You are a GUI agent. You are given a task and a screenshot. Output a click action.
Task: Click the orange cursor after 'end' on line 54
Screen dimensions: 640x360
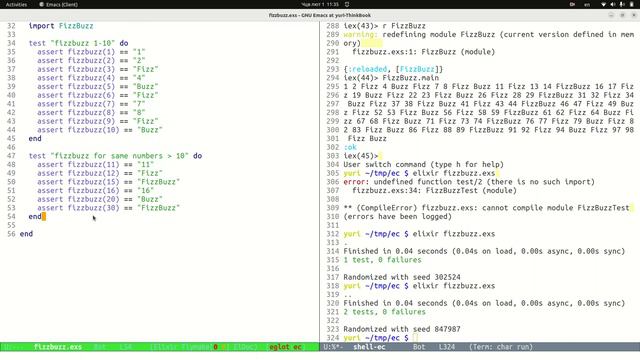pyautogui.click(x=44, y=217)
